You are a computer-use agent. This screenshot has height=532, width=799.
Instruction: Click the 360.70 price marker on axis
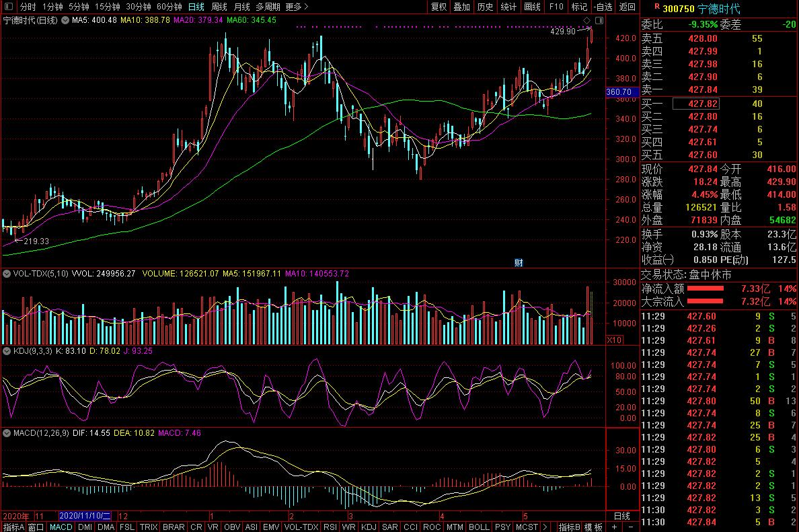(618, 92)
